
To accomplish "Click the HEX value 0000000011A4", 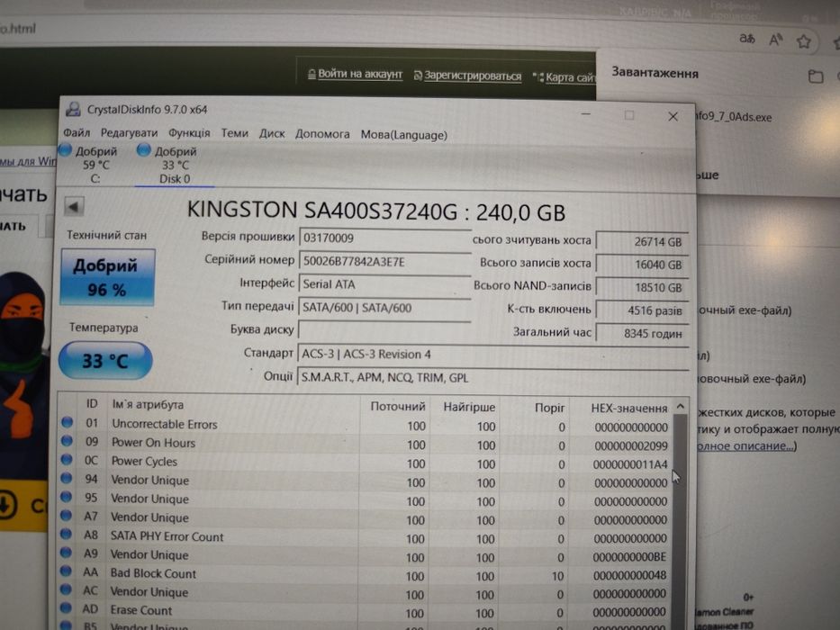I will coord(630,464).
